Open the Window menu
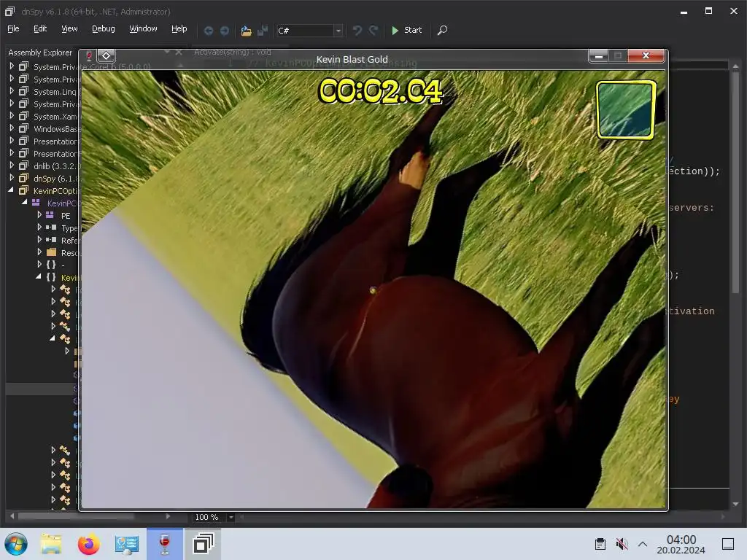The height and width of the screenshot is (560, 747). pyautogui.click(x=143, y=29)
